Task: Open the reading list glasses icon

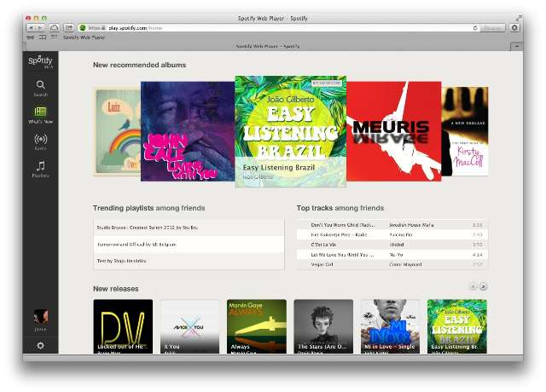Action: tap(31, 37)
